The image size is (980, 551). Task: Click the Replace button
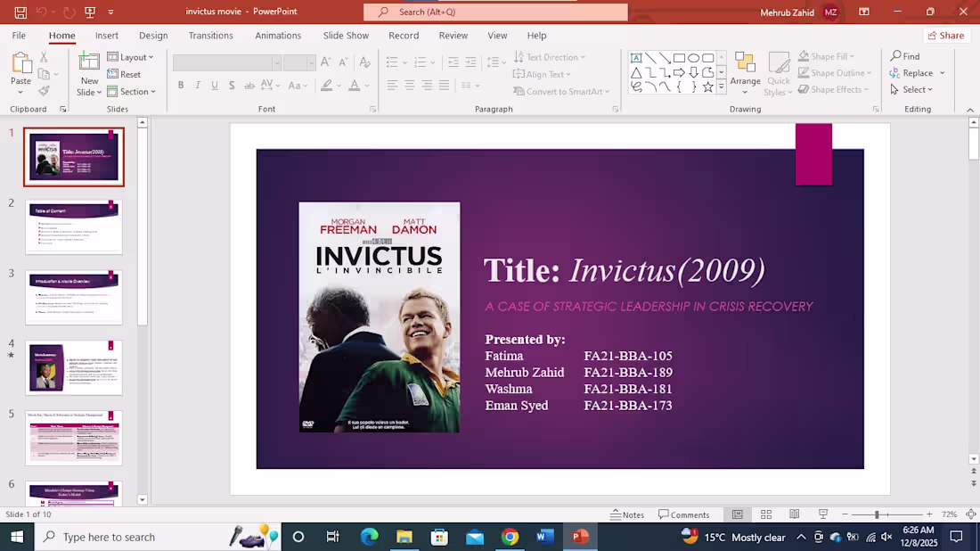(911, 73)
